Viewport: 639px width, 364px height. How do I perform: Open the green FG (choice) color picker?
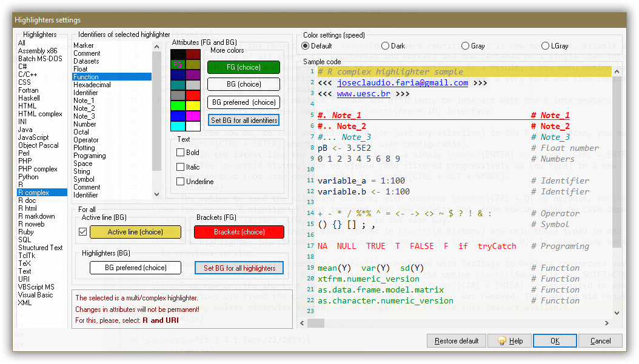[x=243, y=67]
